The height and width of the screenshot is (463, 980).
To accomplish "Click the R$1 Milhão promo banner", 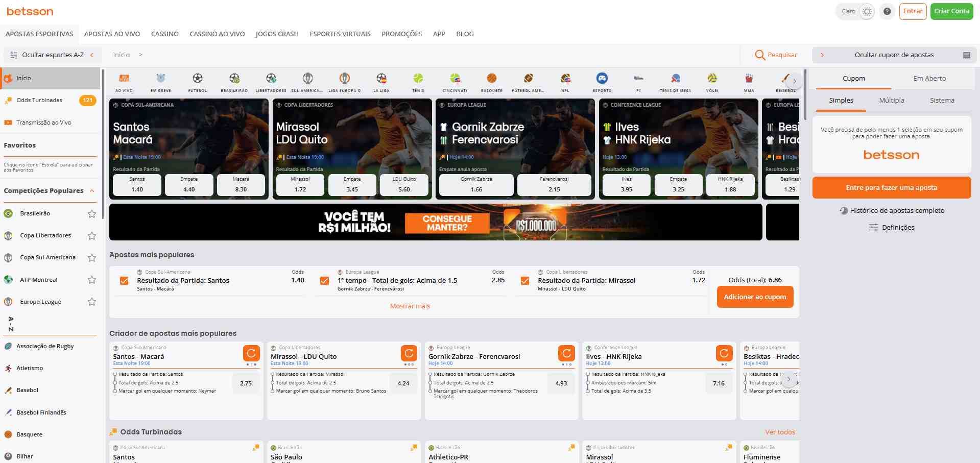I will coord(436,222).
